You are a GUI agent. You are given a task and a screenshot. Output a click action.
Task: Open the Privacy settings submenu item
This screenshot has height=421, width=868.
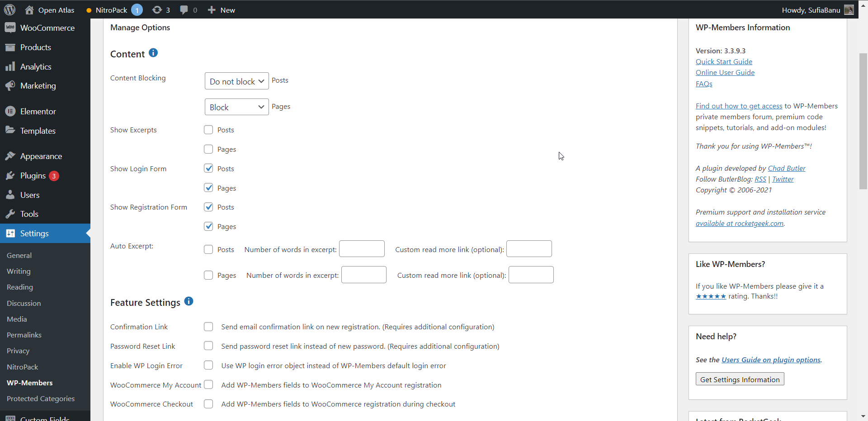[18, 351]
